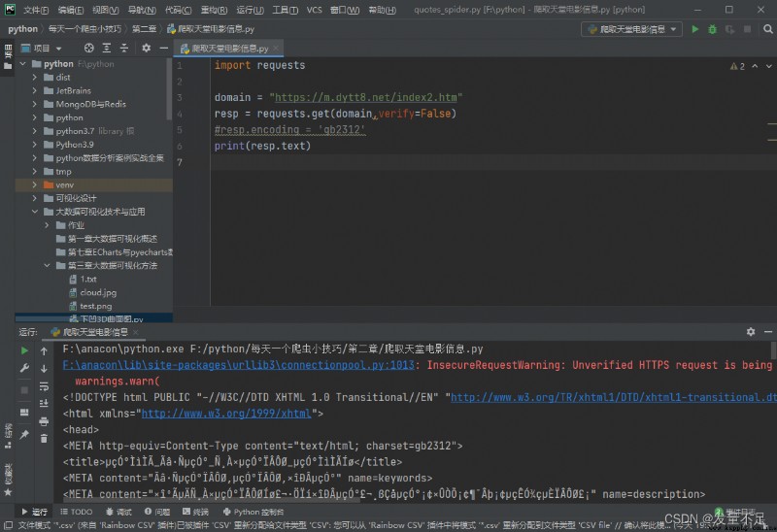Open the 运行(U) menu
This screenshot has width=777, height=532.
pyautogui.click(x=250, y=10)
